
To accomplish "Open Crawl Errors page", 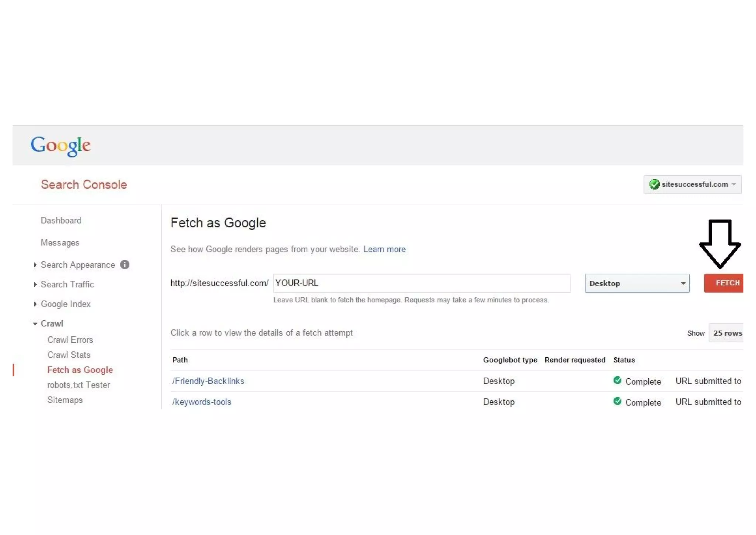I will 70,340.
